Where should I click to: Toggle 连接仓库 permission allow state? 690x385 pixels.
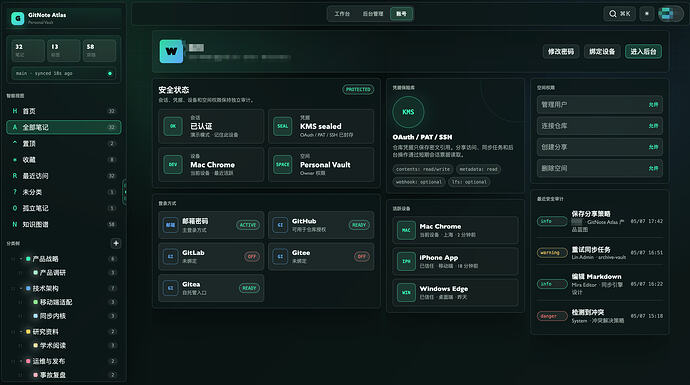[x=653, y=126]
